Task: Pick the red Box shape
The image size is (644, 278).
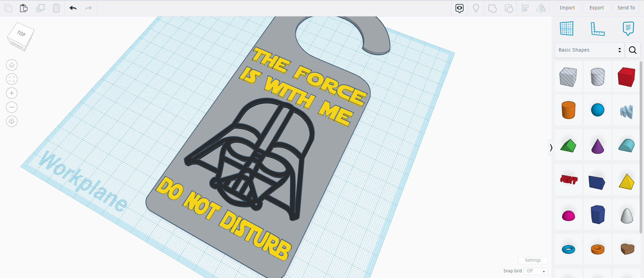Action: (626, 77)
